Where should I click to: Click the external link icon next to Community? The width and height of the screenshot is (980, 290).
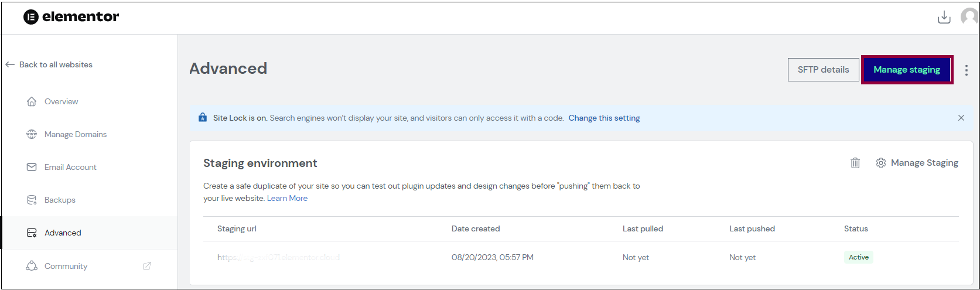pos(147,266)
